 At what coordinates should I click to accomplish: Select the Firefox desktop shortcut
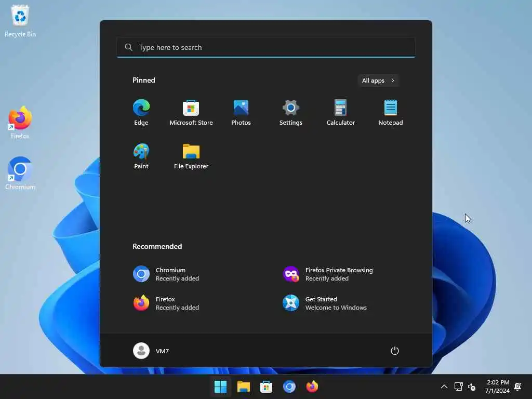pyautogui.click(x=20, y=123)
